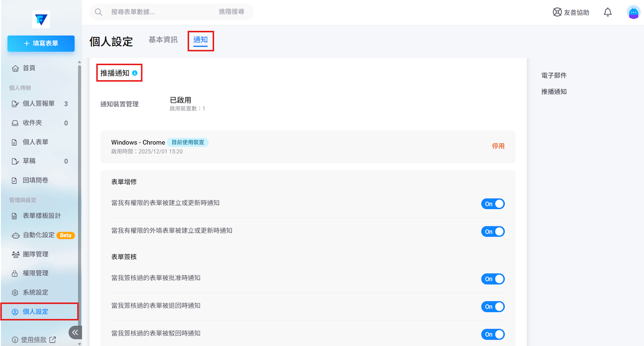Toggle 當我簽核過的表單被批准時通知 switch
The height and width of the screenshot is (346, 644).
[x=493, y=279]
